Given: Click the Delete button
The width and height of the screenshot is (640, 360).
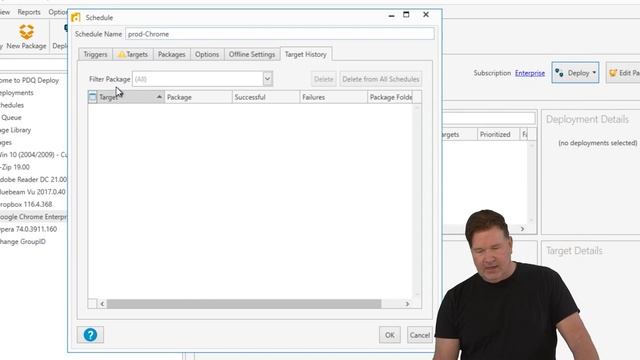Looking at the screenshot, I should [x=324, y=79].
